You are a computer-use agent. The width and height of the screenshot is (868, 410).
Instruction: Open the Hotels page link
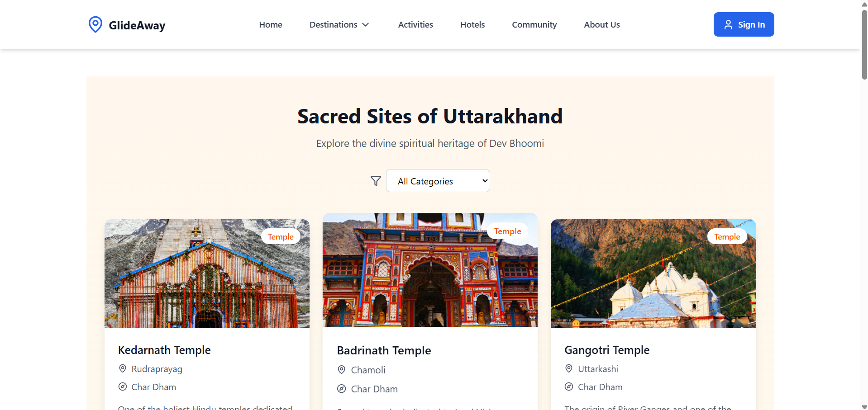[x=472, y=24]
